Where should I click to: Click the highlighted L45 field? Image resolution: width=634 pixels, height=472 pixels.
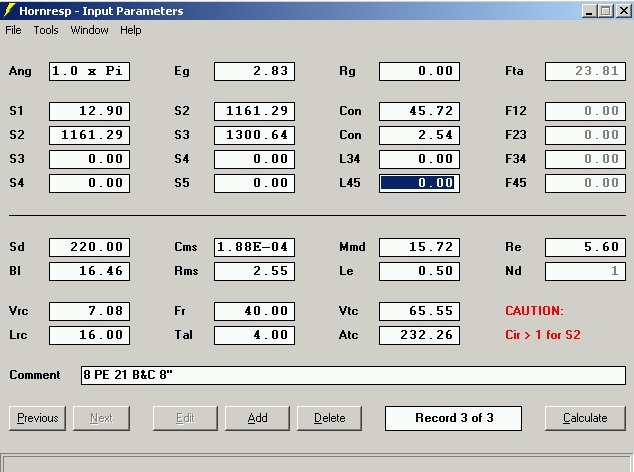pyautogui.click(x=419, y=183)
